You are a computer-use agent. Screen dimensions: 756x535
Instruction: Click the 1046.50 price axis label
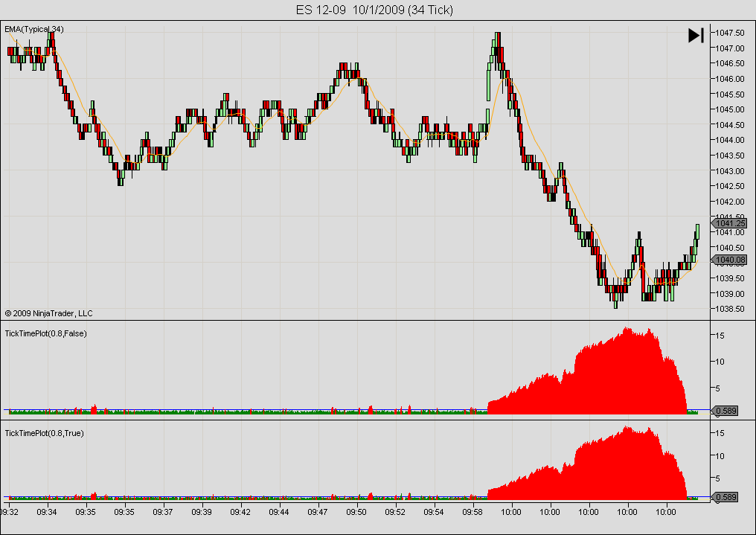729,64
